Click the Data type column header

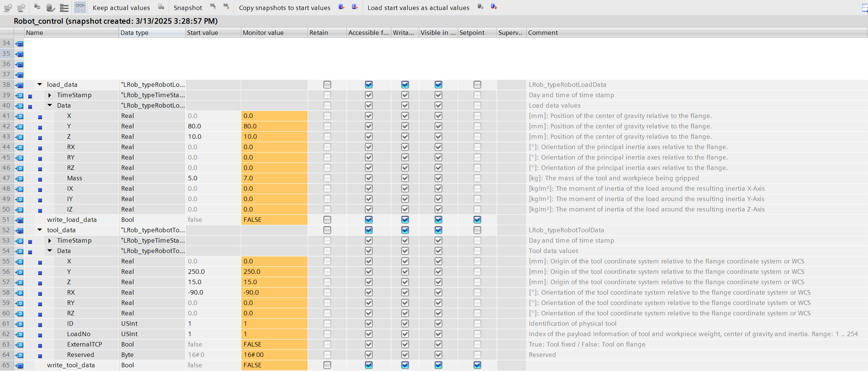point(152,33)
